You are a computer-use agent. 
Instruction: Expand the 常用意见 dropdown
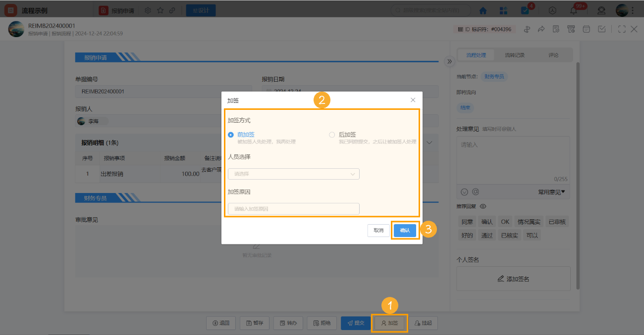[551, 192]
